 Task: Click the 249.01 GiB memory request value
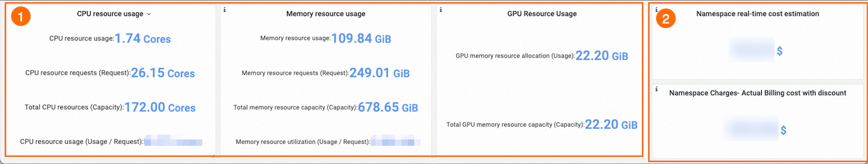tap(379, 73)
